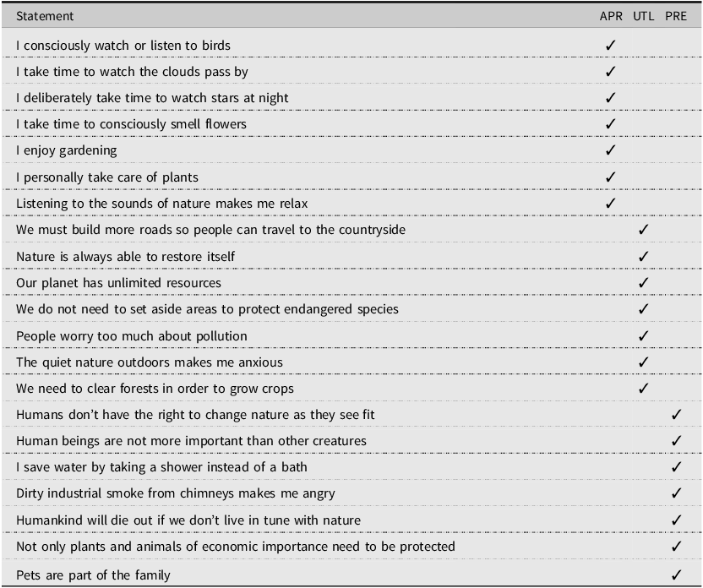The height and width of the screenshot is (588, 703).
Task: Click the row 'The quiet nature outdoors makes me anxious'
Action: pyautogui.click(x=351, y=362)
